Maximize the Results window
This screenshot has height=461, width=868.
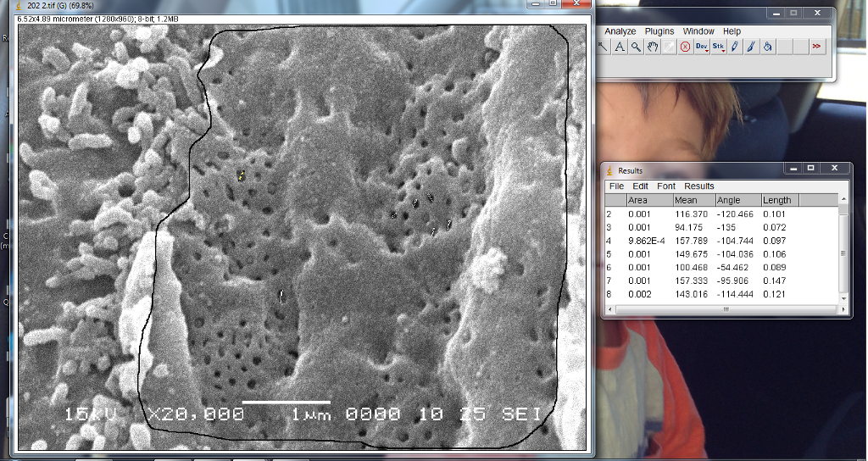pos(811,168)
